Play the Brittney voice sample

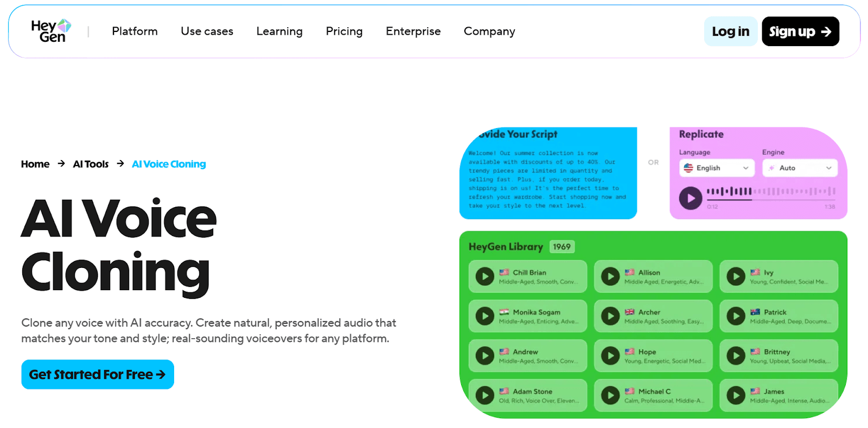point(736,356)
